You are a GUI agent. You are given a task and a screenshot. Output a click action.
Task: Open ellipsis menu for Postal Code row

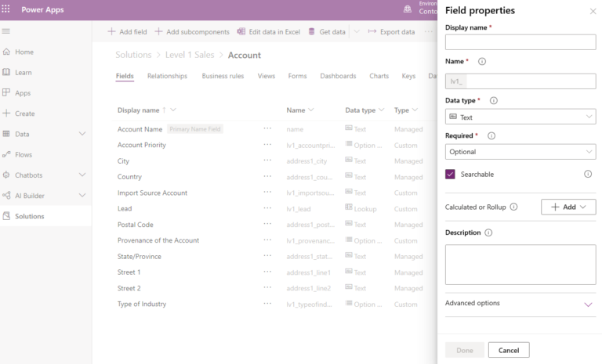point(267,224)
